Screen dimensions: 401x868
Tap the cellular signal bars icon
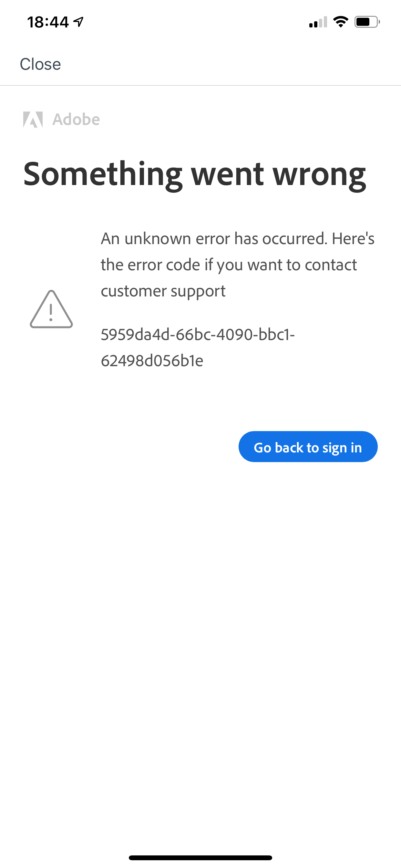tap(318, 22)
